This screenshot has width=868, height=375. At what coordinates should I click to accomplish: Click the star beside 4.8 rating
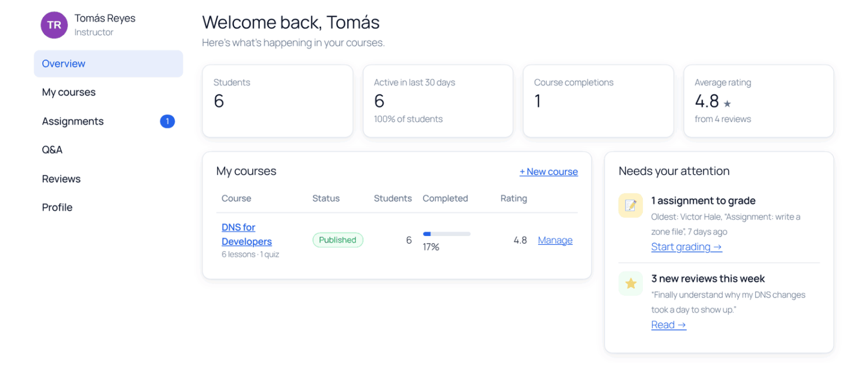(727, 104)
